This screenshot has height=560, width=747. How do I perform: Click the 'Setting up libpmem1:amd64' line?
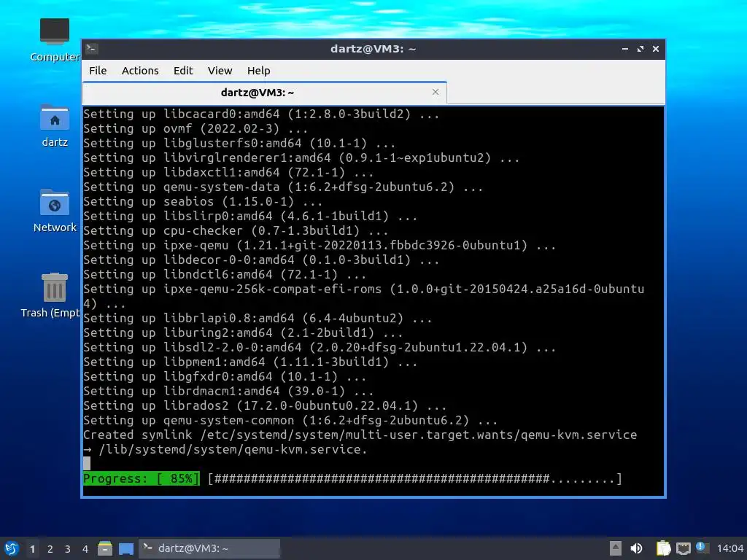250,362
